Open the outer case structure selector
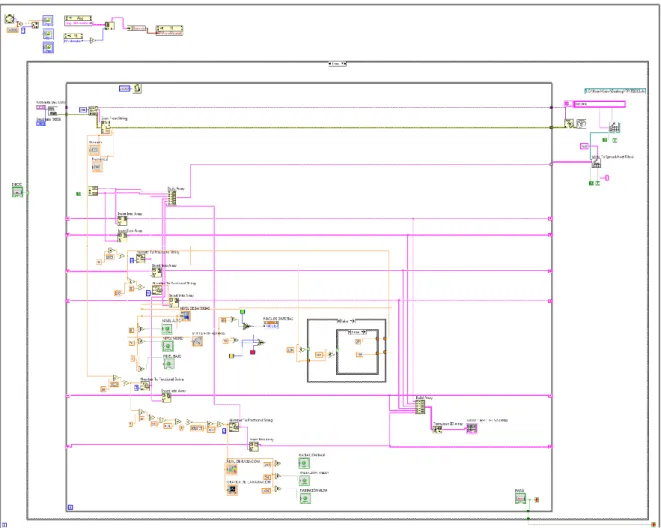This screenshot has width=661, height=528. point(338,64)
